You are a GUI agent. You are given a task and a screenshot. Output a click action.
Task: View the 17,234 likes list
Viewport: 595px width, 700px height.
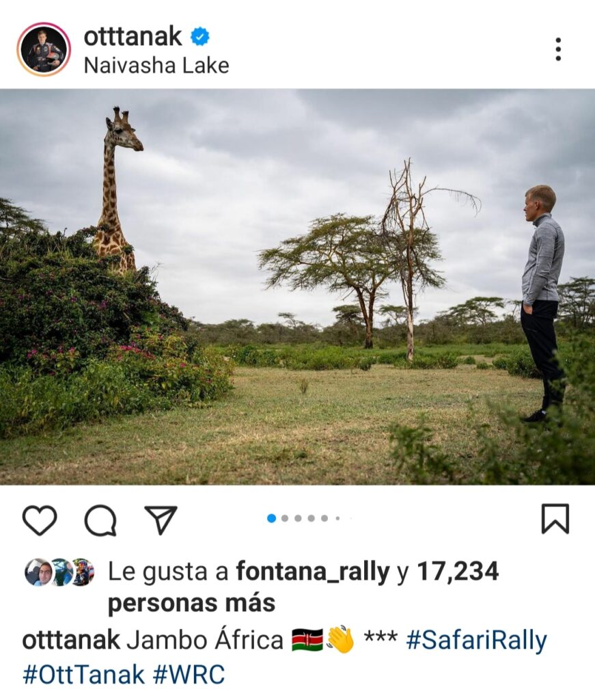pyautogui.click(x=458, y=571)
